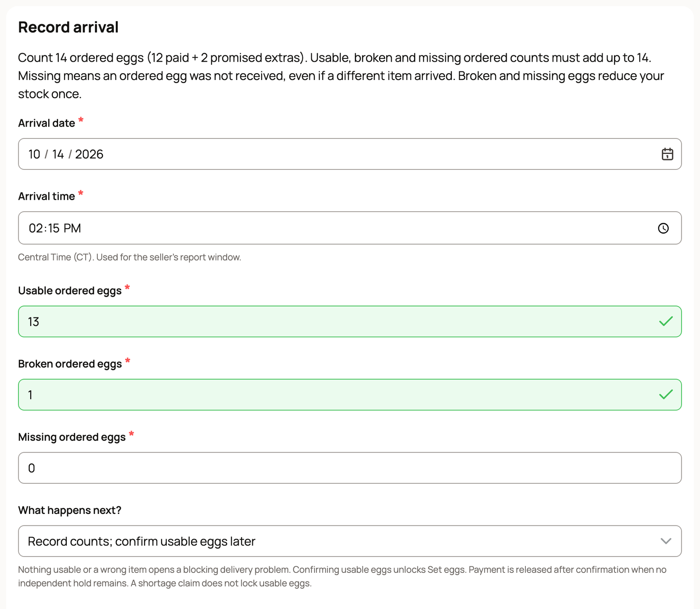
Task: Click the Missing ordered eggs label
Action: click(72, 437)
